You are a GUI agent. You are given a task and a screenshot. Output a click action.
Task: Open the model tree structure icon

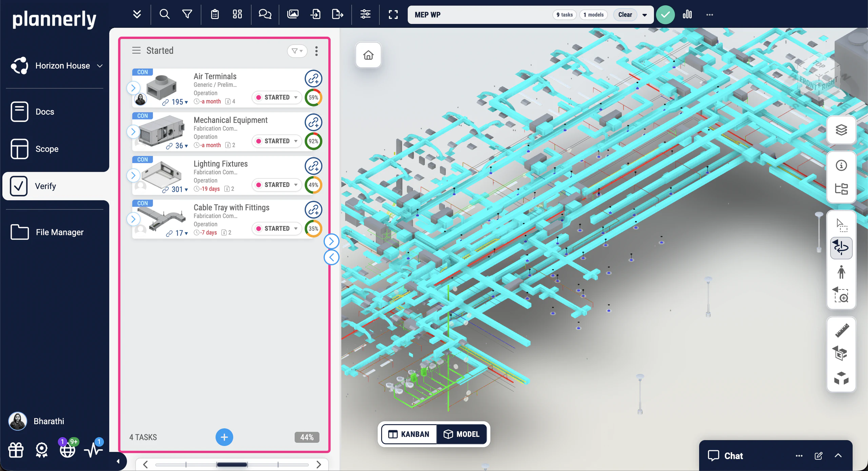pos(841,189)
